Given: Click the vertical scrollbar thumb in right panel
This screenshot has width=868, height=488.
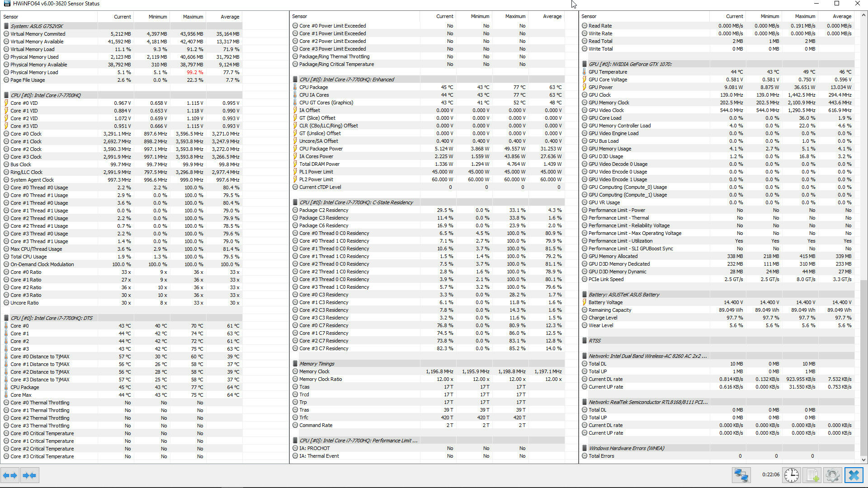Looking at the screenshot, I should (863, 368).
